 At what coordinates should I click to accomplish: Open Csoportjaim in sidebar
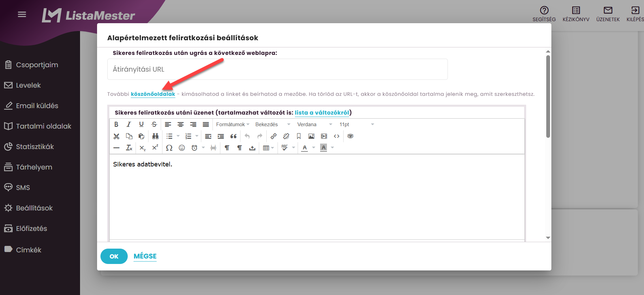click(37, 65)
